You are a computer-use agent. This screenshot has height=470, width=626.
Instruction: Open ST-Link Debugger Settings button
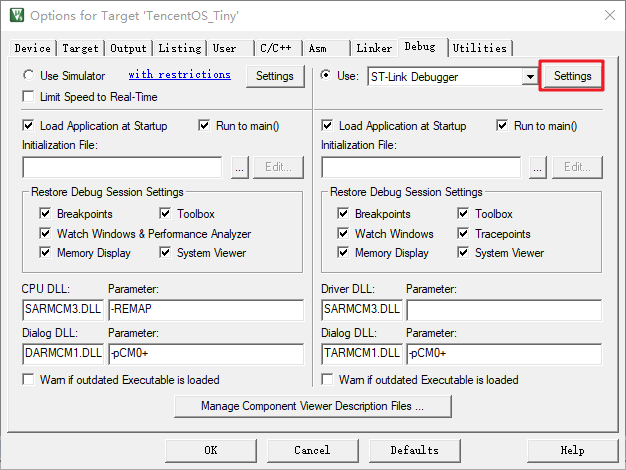(x=573, y=76)
